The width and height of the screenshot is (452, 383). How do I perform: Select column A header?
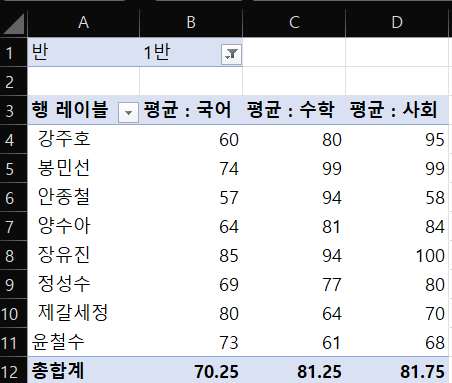point(83,23)
